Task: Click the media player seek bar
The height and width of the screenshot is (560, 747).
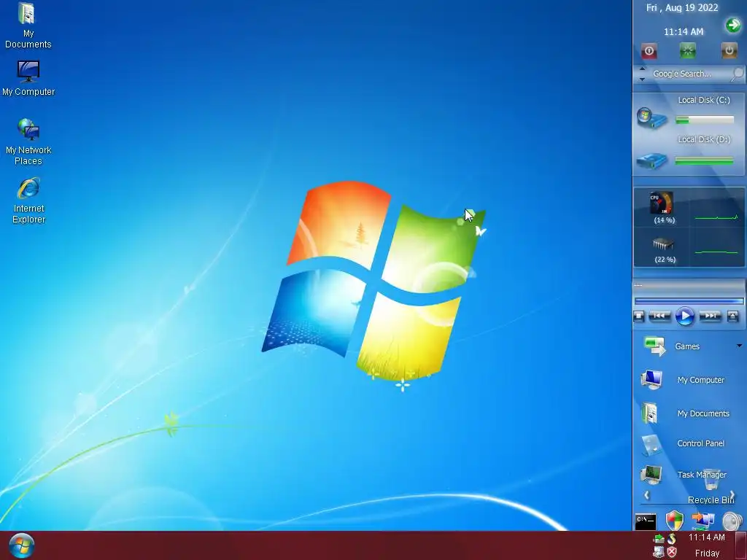Action: (x=689, y=301)
